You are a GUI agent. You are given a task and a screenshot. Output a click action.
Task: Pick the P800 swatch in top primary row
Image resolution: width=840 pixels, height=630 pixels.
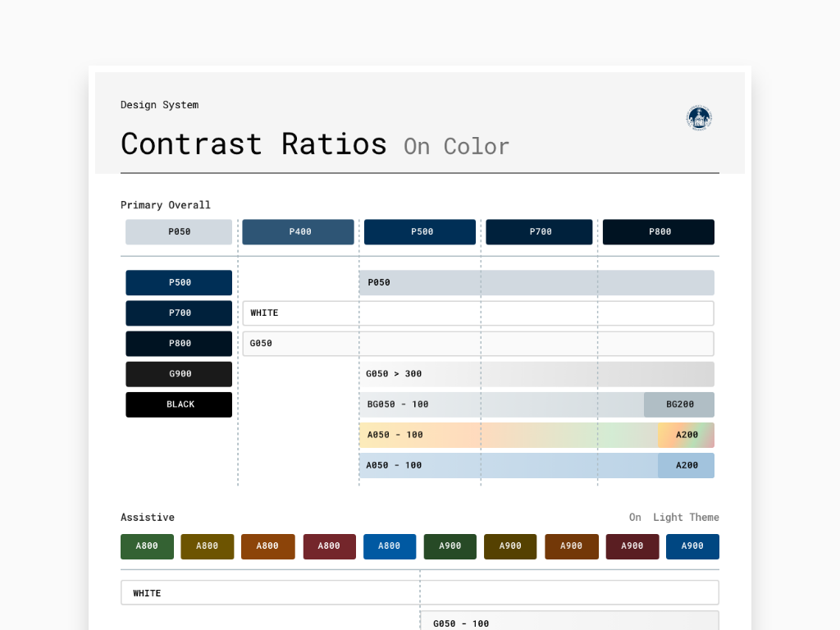[x=659, y=232]
